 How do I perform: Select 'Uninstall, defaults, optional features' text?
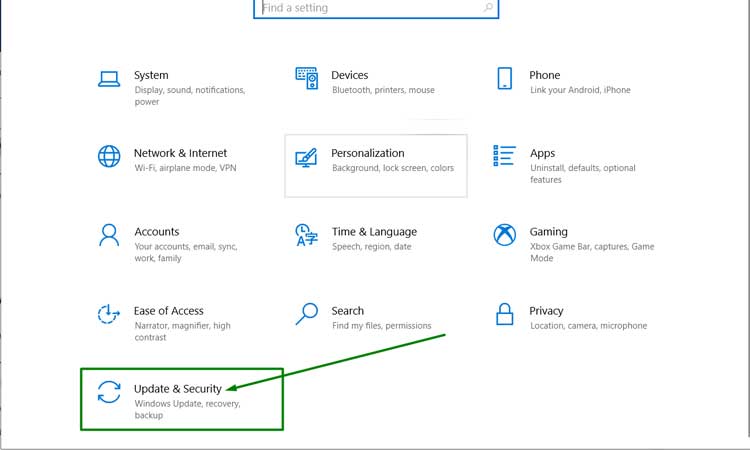(x=583, y=174)
